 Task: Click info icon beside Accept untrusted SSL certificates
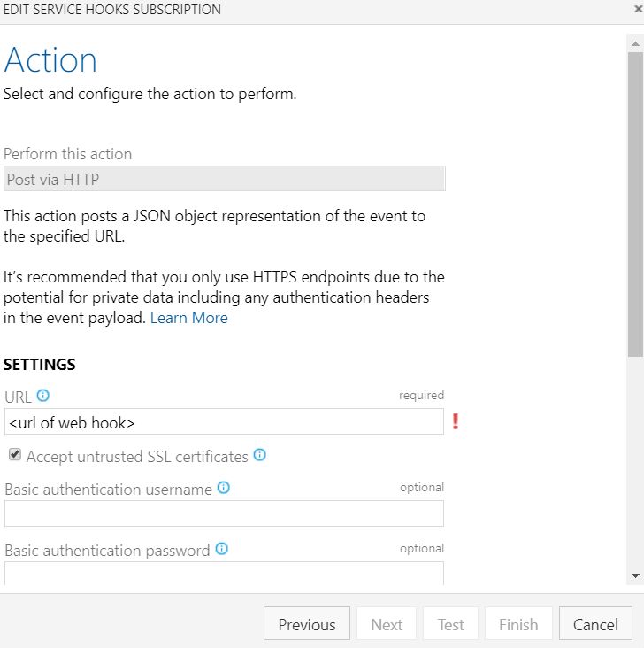click(260, 455)
